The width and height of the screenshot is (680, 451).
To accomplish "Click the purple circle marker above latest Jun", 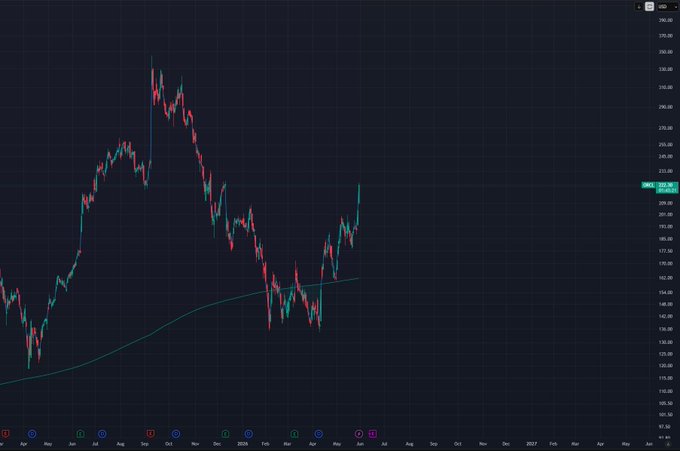I will point(359,433).
